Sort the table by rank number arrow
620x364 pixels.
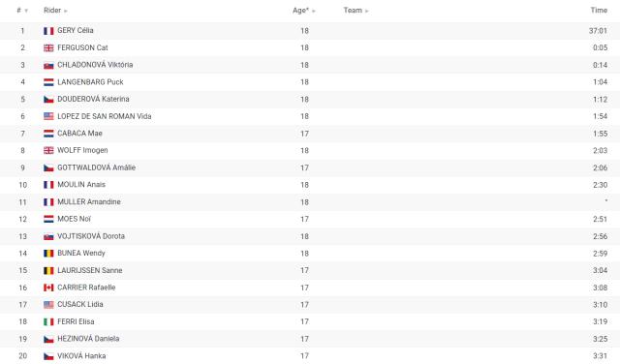(x=26, y=11)
